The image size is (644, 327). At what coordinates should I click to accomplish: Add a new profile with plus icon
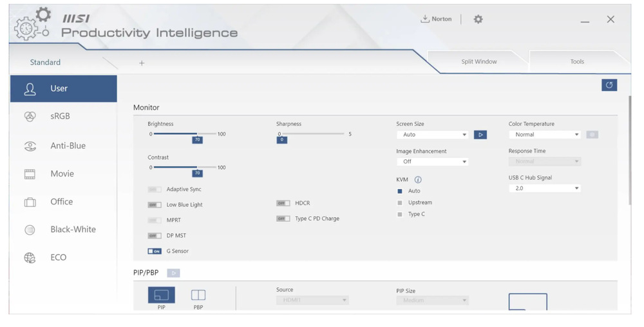(x=141, y=63)
